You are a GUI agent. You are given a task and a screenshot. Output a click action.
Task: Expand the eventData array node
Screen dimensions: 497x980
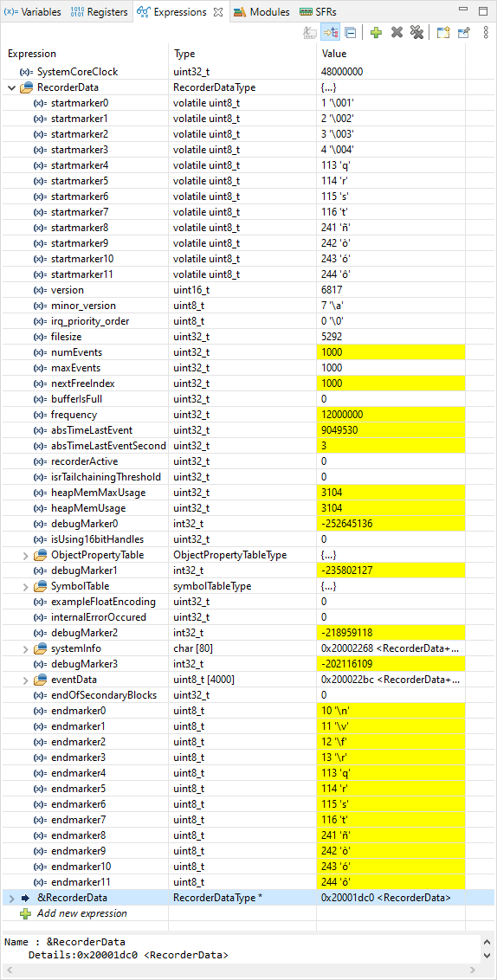point(26,680)
